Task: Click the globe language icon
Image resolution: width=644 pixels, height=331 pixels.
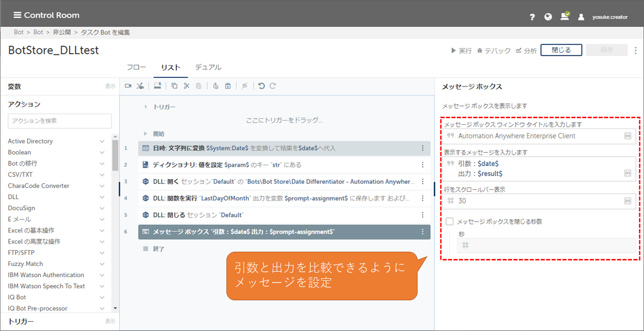Action: click(548, 17)
